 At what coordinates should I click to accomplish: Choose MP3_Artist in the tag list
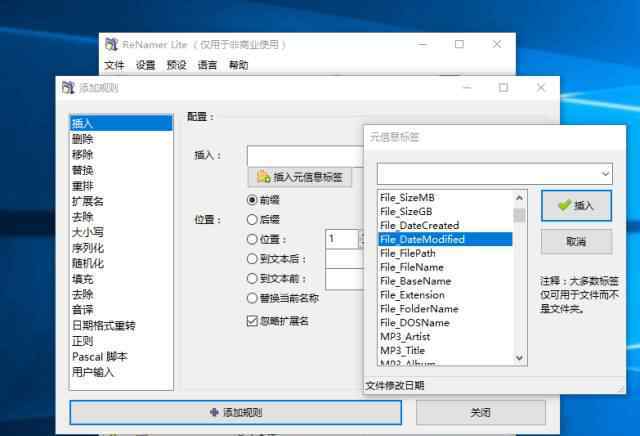(x=445, y=336)
